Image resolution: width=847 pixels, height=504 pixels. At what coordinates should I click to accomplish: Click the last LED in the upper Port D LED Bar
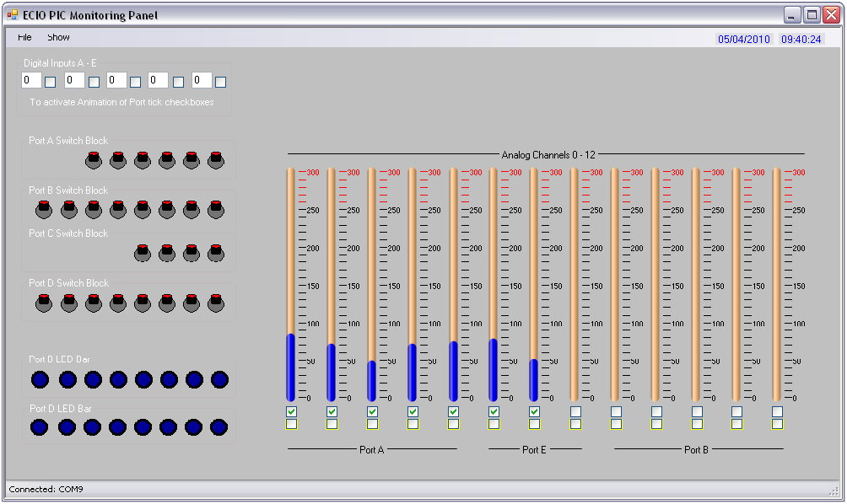[220, 379]
